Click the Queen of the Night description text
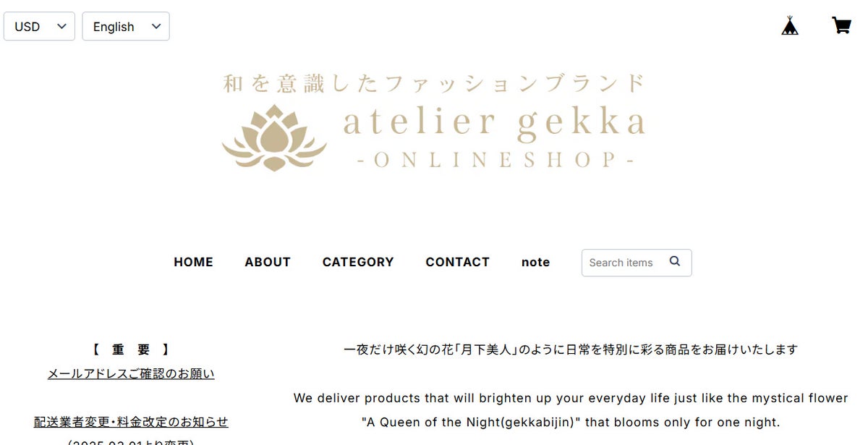The width and height of the screenshot is (868, 445). pos(571,410)
